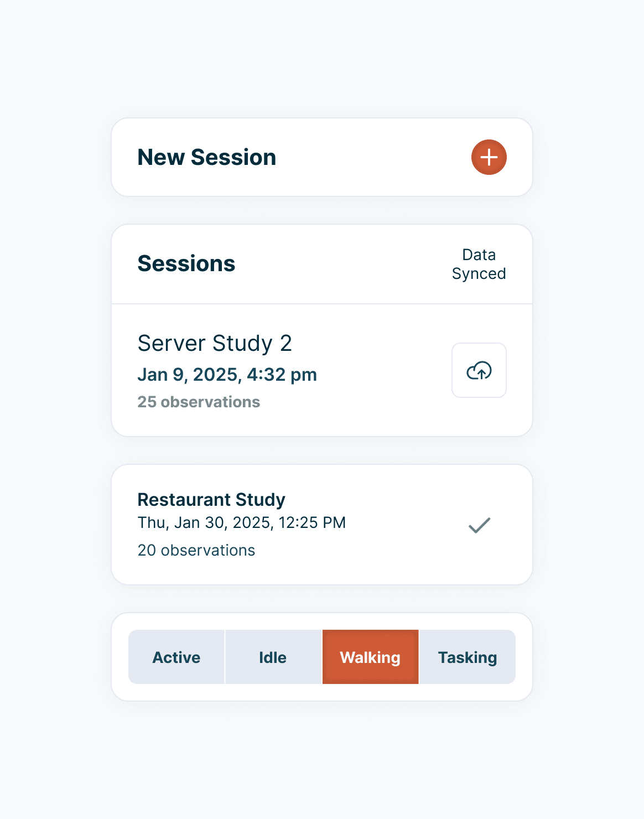
Task: Click the orange plus icon
Action: pos(489,157)
